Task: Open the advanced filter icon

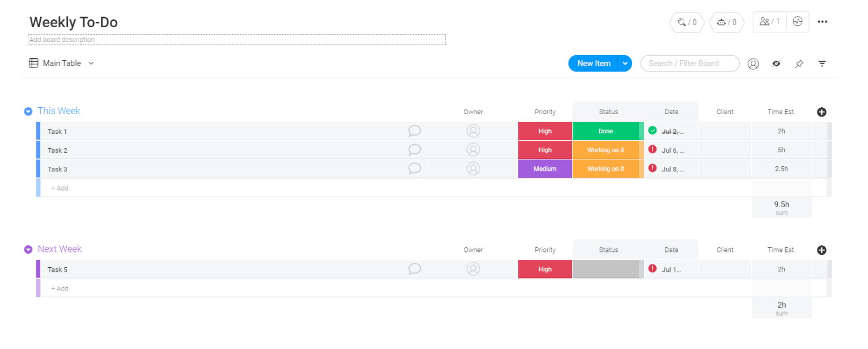Action: pyautogui.click(x=822, y=64)
